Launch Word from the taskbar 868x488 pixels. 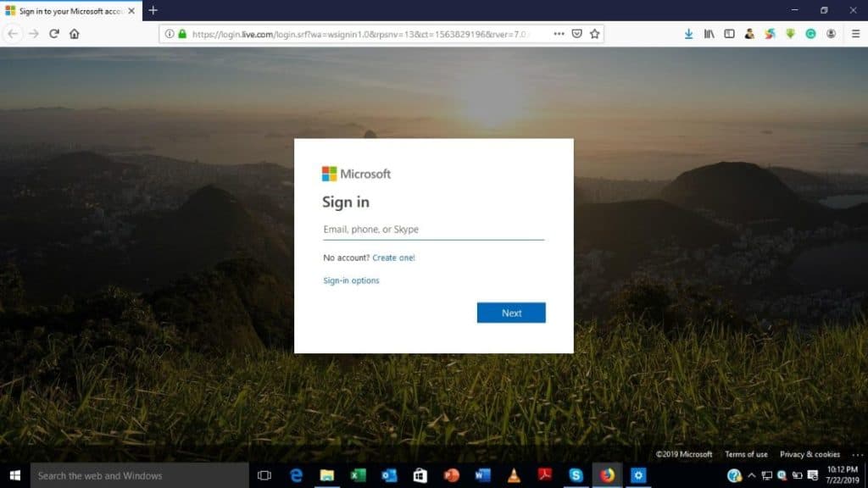pos(482,475)
